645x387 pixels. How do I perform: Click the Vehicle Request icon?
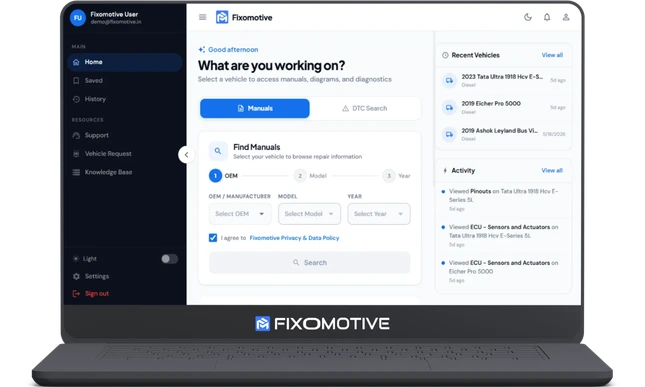coord(76,154)
